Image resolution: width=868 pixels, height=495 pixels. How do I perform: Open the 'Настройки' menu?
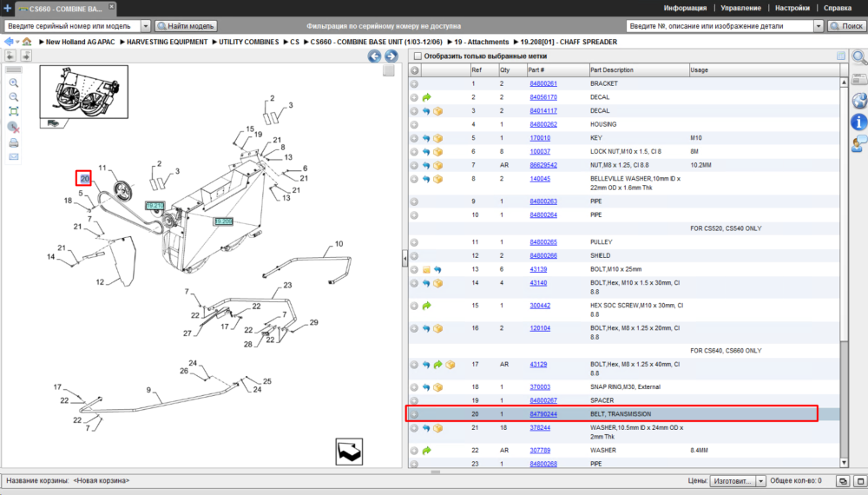792,9
